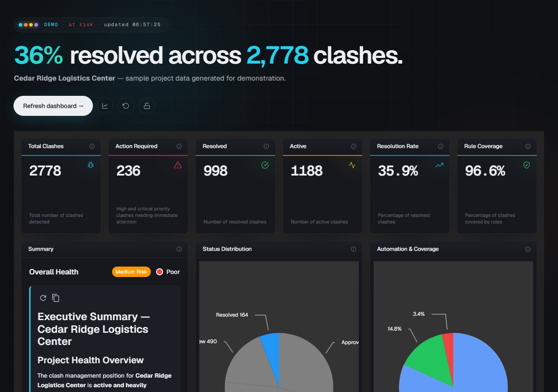This screenshot has height=392, width=558.
Task: Click the 96.6% Rule Coverage value
Action: [x=485, y=171]
